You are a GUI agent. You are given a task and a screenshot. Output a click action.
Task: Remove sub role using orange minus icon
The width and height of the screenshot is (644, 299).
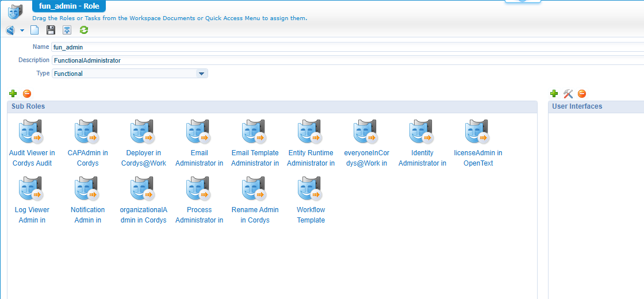pos(27,94)
